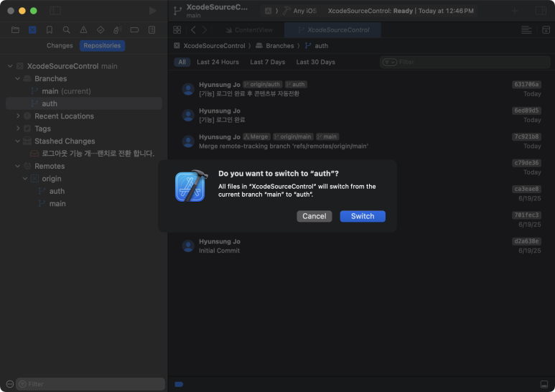Run the project with the play button
555x392 pixels.
pos(152,11)
